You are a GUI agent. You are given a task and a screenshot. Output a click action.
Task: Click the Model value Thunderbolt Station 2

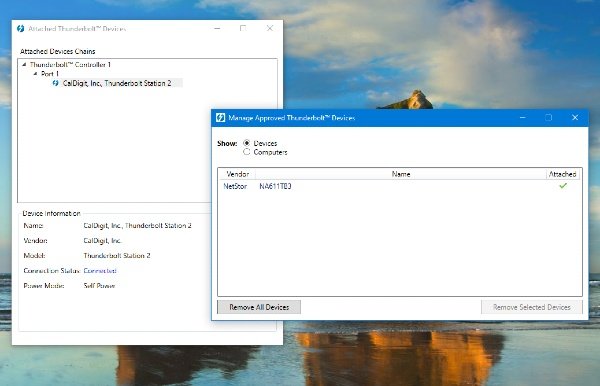[117, 256]
